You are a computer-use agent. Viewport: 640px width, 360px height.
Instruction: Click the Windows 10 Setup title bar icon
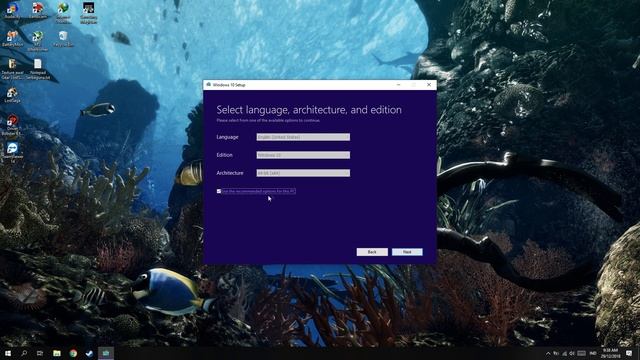209,84
